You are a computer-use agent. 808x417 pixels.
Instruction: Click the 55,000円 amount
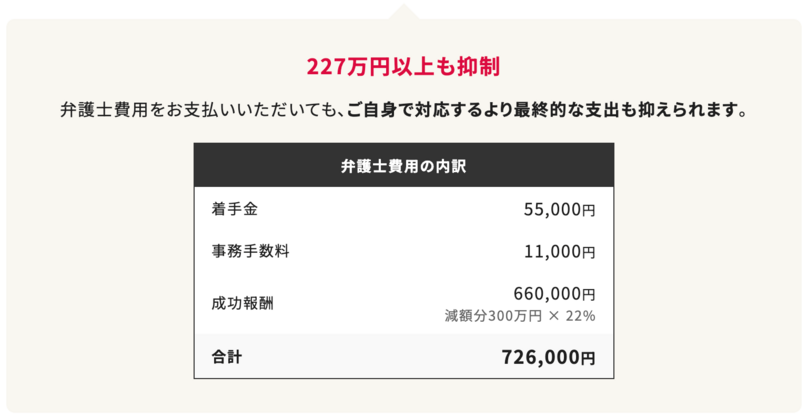(x=559, y=210)
